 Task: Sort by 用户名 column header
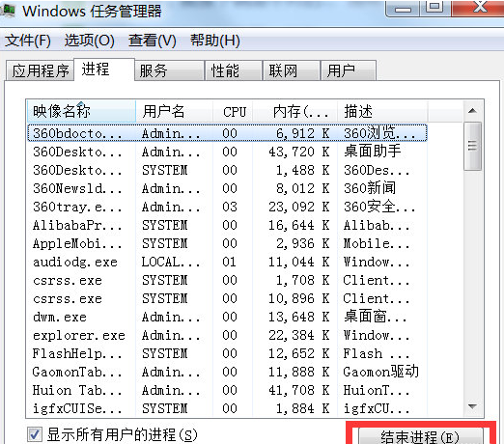(x=174, y=112)
